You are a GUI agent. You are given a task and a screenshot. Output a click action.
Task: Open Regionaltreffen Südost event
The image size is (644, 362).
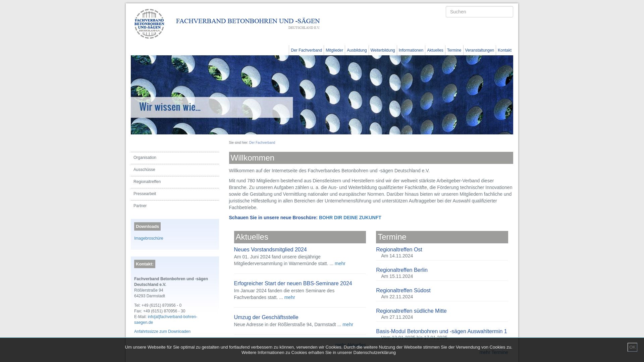pos(403,291)
